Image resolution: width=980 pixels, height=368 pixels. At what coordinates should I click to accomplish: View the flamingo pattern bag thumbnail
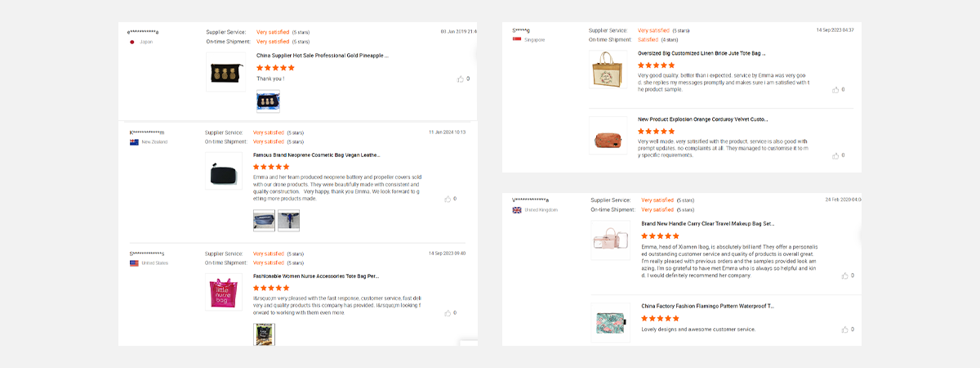(611, 322)
